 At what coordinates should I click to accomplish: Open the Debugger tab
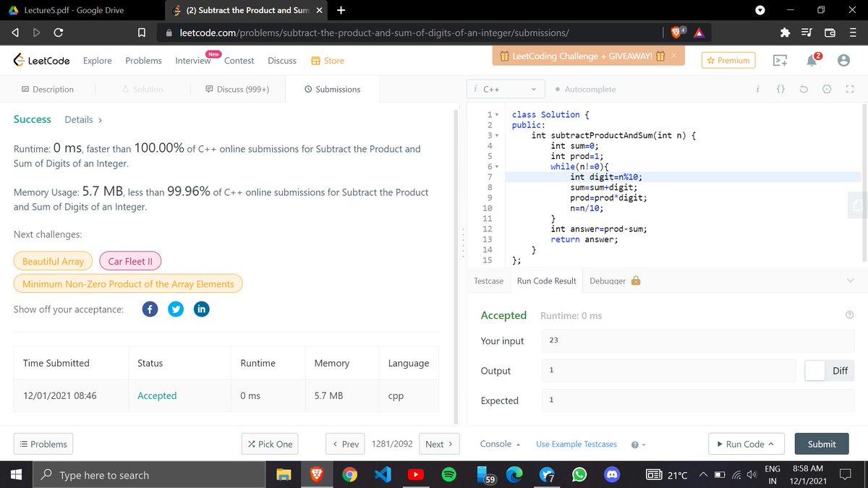pyautogui.click(x=615, y=281)
